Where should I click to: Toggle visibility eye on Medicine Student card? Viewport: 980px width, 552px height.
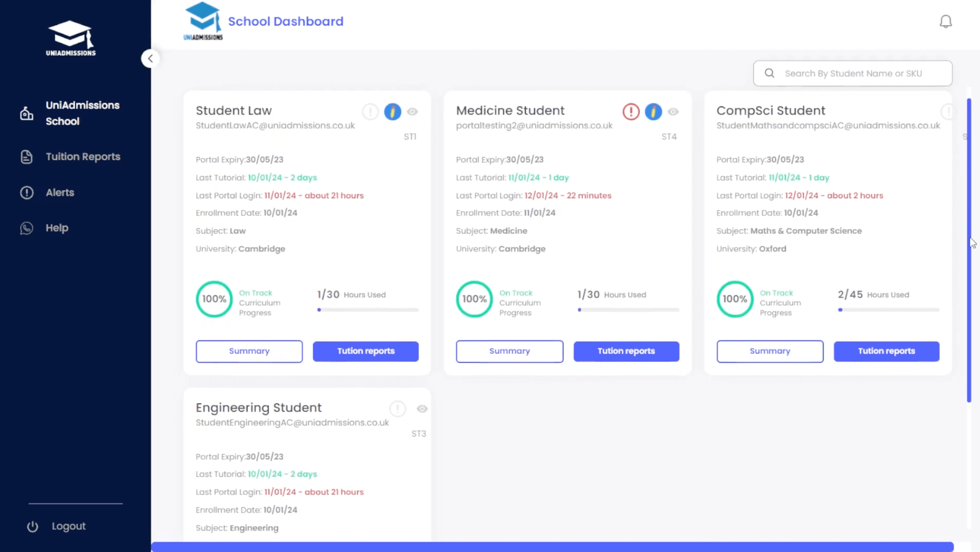[673, 111]
